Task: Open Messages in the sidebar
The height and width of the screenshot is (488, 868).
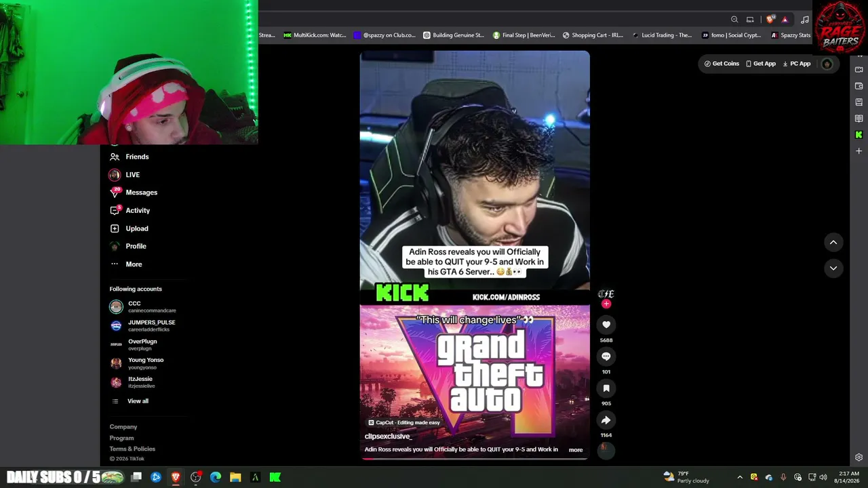Action: coord(134,192)
